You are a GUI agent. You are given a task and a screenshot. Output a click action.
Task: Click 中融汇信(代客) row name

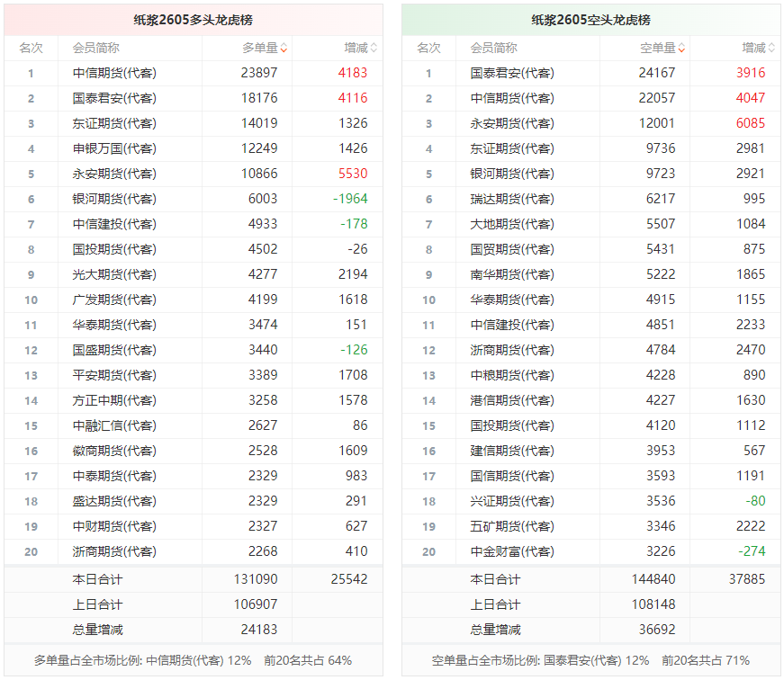point(114,425)
